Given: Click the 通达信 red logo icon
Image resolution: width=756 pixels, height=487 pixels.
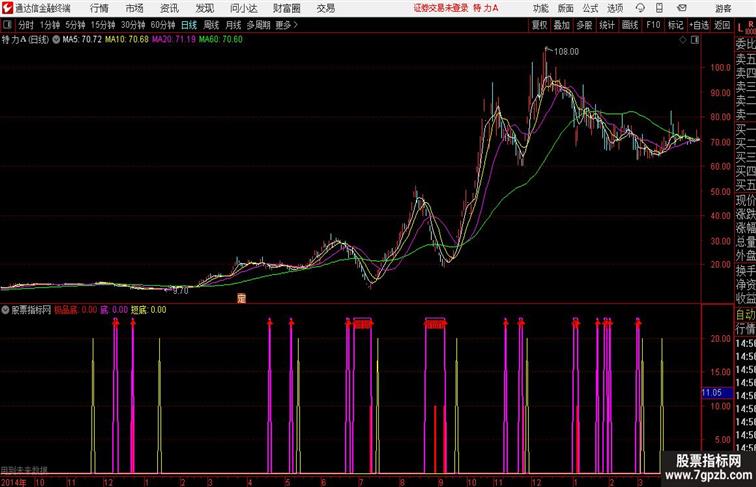Looking at the screenshot, I should (7, 8).
